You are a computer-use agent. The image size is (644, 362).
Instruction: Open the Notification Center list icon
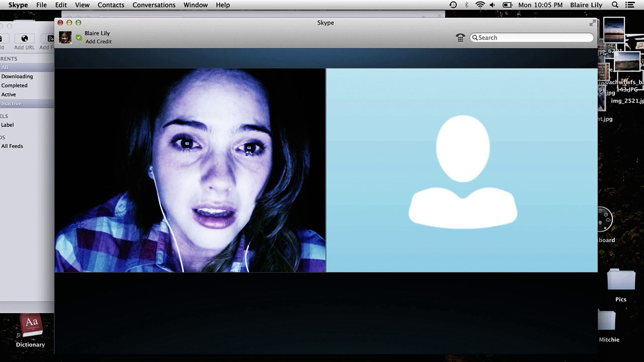click(630, 5)
